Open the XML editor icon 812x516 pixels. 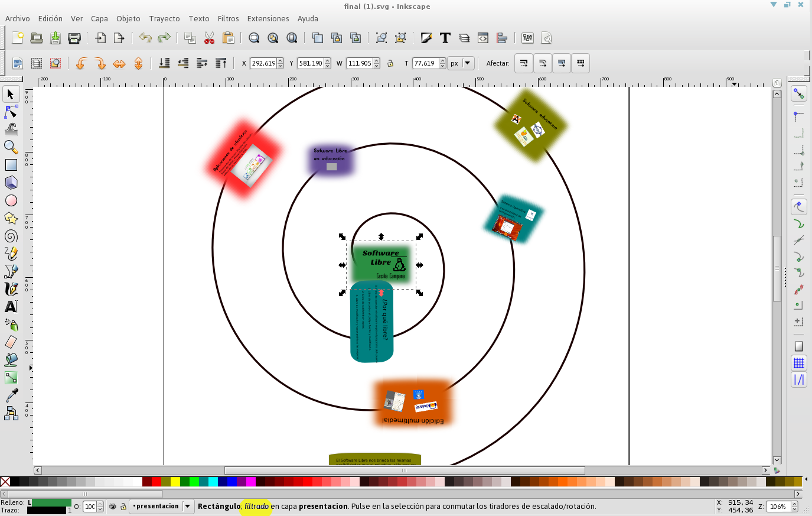coord(483,38)
